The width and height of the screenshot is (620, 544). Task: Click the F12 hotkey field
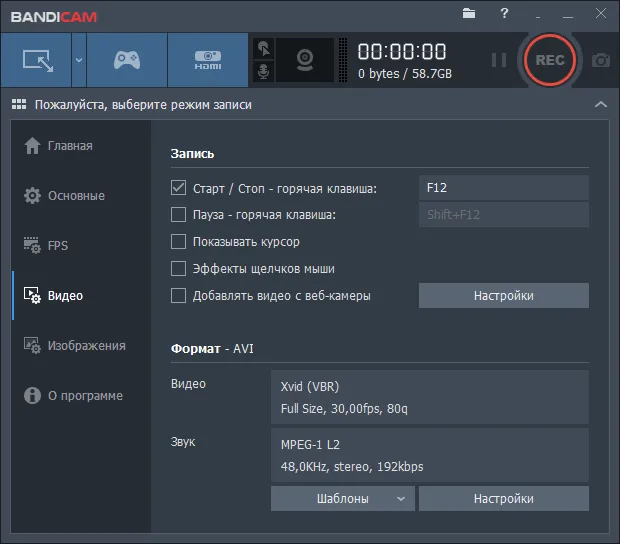point(504,188)
